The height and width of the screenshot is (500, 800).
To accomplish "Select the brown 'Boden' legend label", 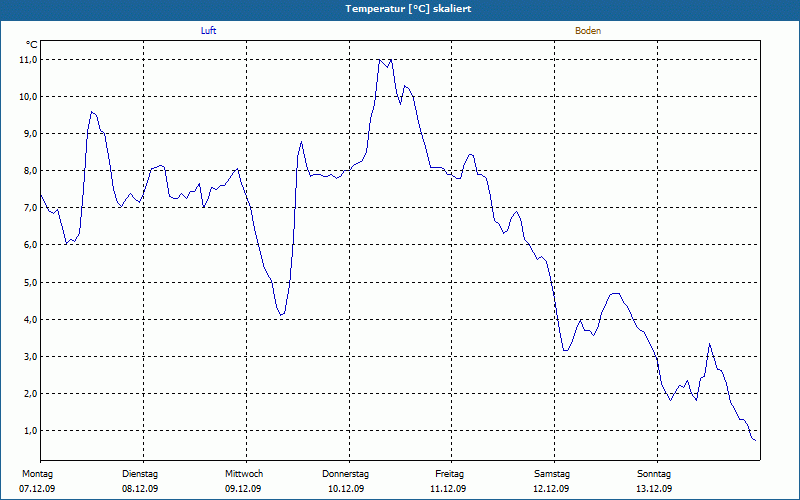I will [588, 31].
